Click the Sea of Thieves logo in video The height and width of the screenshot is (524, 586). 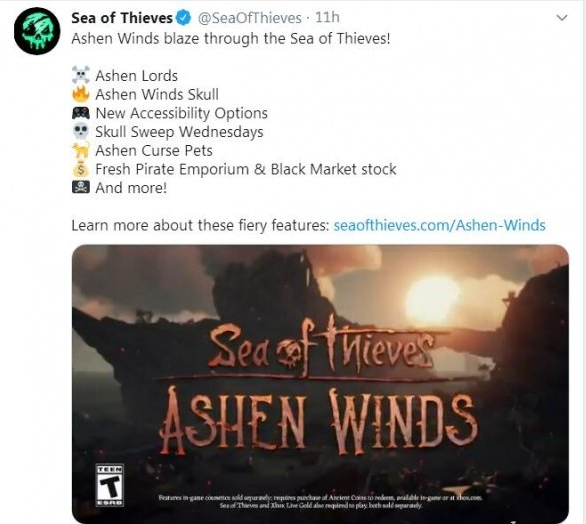[320, 347]
